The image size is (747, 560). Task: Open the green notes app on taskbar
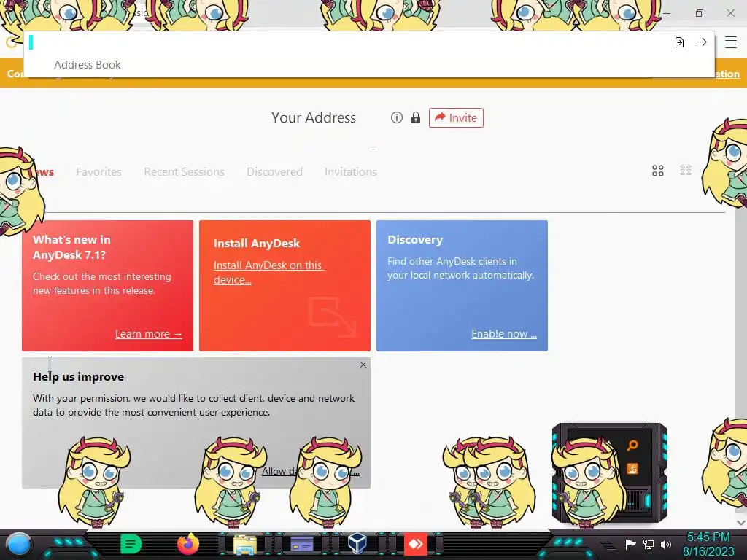(x=131, y=544)
